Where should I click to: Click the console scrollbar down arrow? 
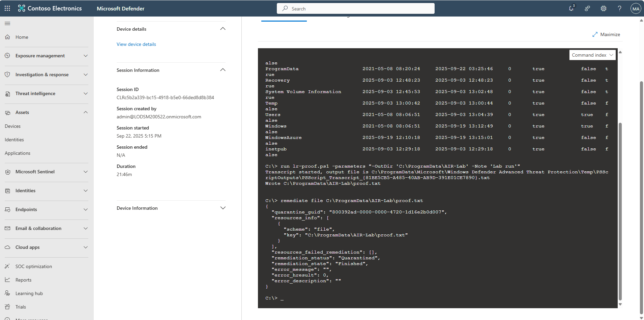[620, 304]
